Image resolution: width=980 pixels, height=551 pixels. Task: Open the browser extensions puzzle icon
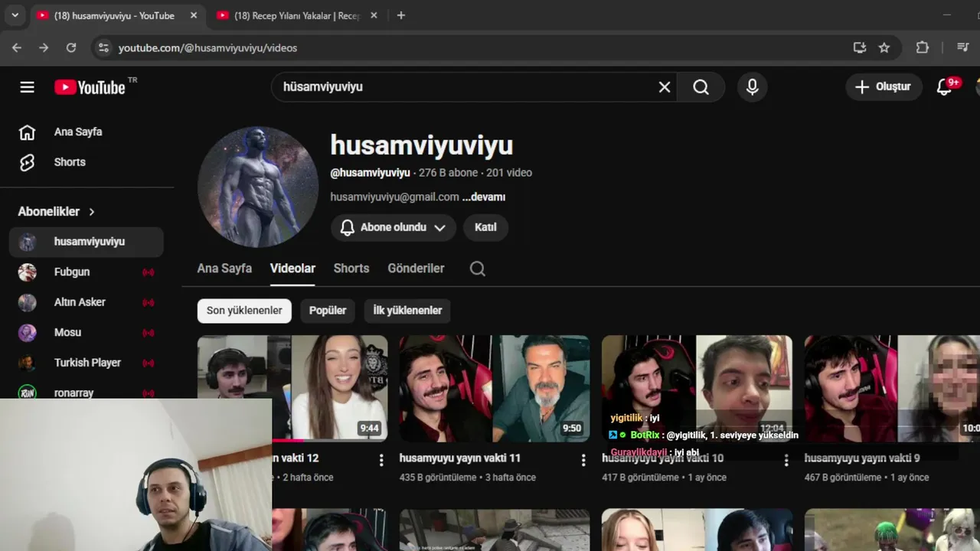point(923,47)
